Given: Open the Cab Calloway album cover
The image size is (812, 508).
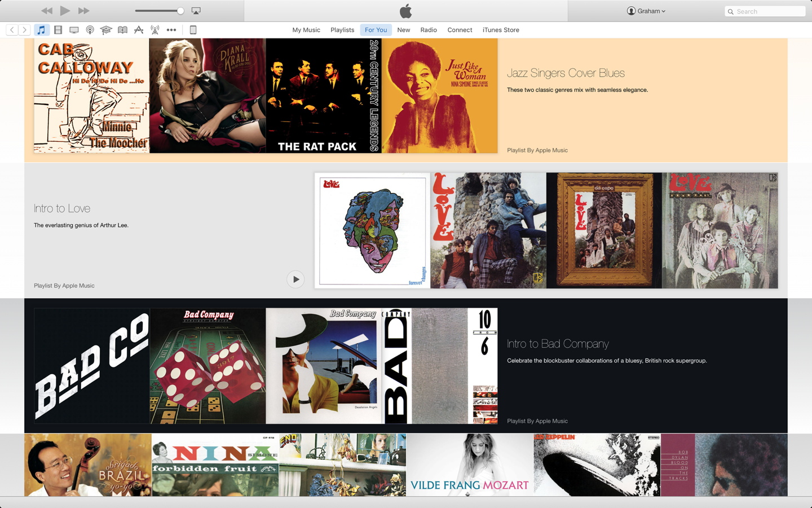Looking at the screenshot, I should (x=91, y=95).
